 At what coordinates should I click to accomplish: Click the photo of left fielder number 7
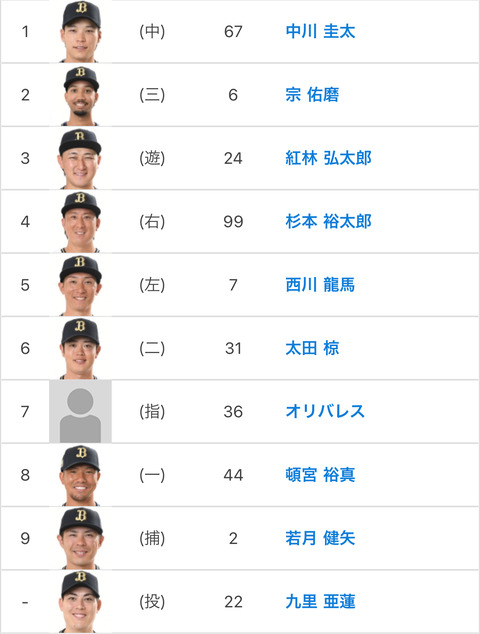click(x=80, y=285)
